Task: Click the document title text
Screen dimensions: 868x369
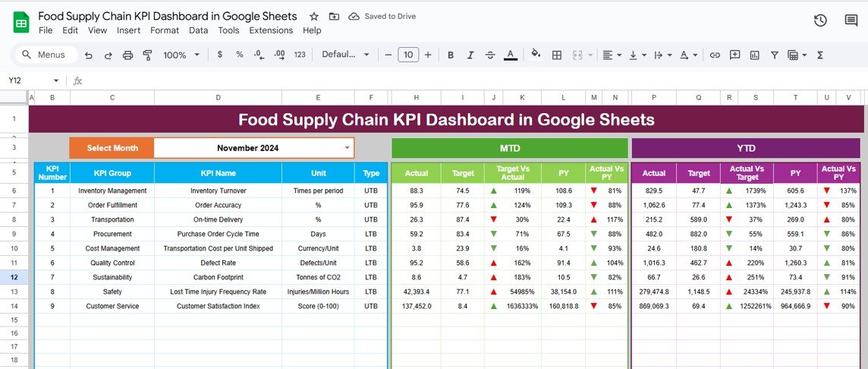Action: point(168,17)
